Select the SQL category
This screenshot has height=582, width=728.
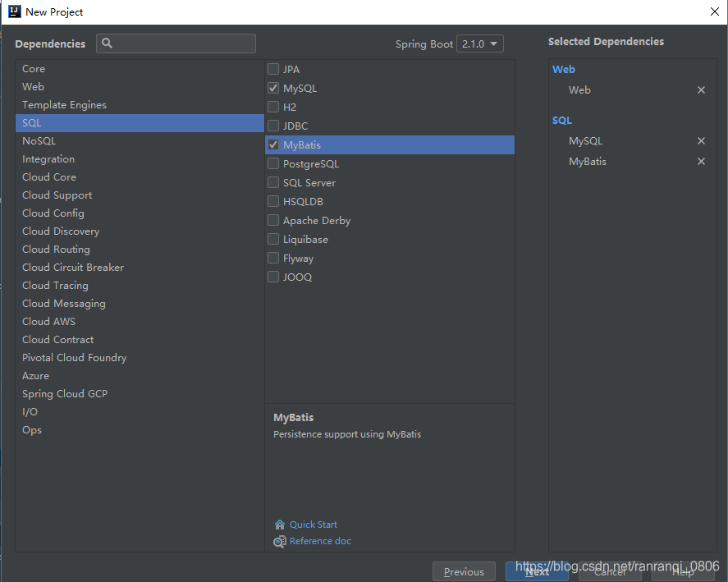(140, 123)
